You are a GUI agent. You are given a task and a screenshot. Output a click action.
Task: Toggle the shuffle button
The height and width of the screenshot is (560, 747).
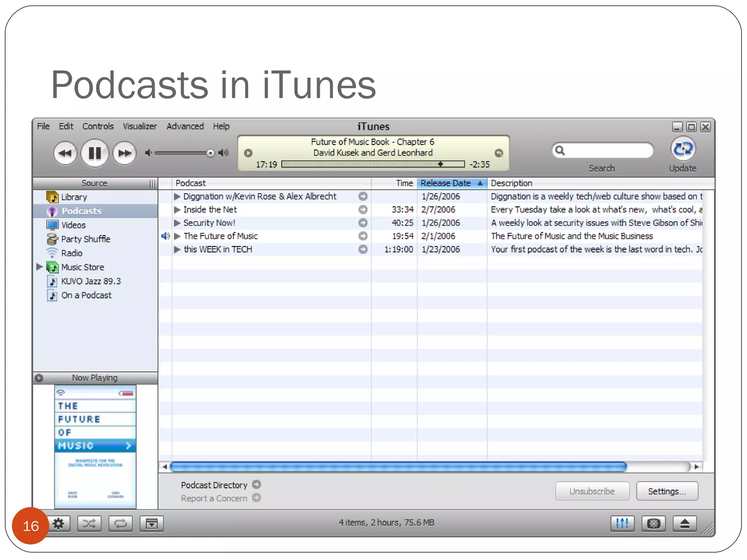[x=89, y=524]
